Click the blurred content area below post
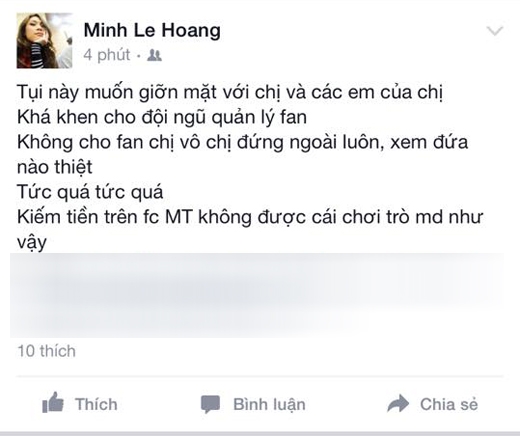The height and width of the screenshot is (436, 520). pyautogui.click(x=257, y=295)
